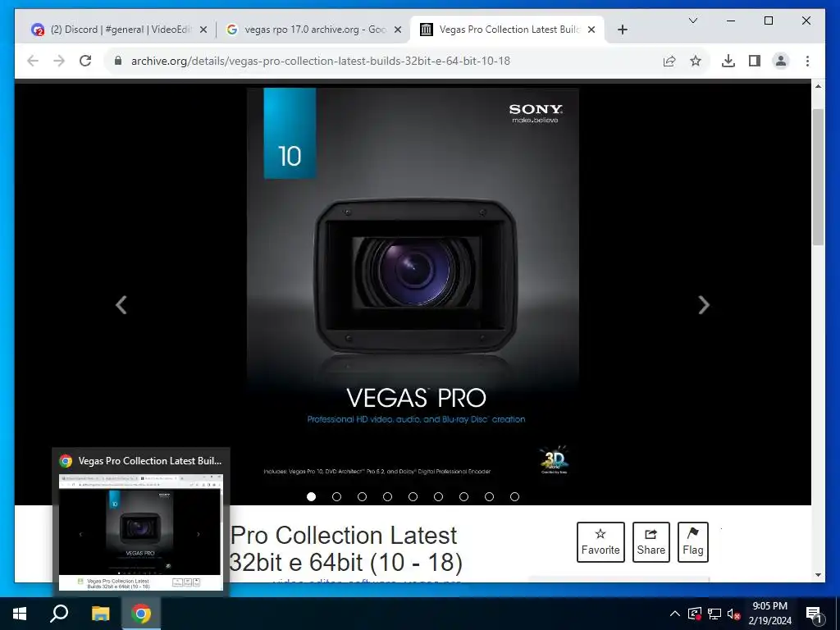Share this page via address bar icon
This screenshot has height=630, width=840.
tap(669, 61)
